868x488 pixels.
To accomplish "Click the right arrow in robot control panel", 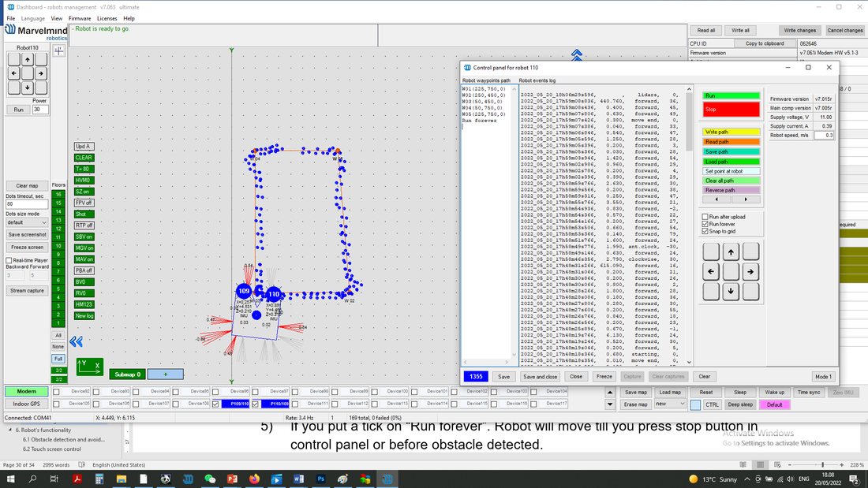I will [x=750, y=272].
